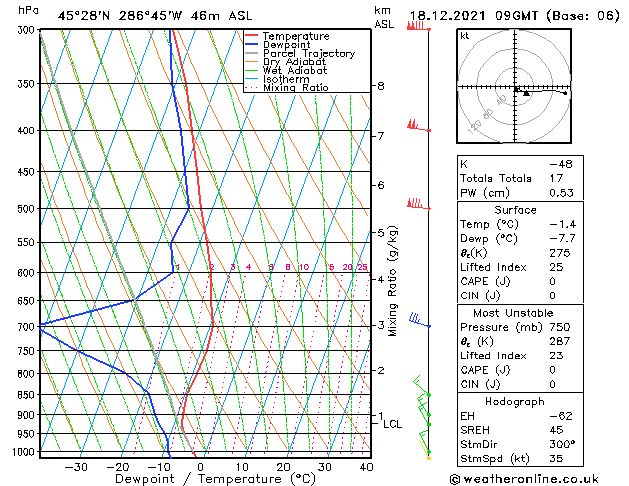Click the red Temperature line swatch in legend
The image size is (629, 486).
click(x=252, y=36)
